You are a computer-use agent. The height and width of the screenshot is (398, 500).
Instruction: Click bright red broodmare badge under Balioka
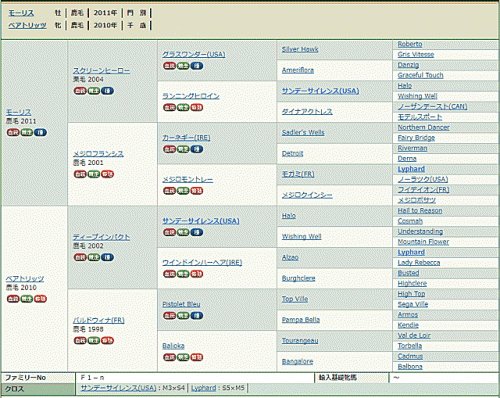[x=197, y=357]
